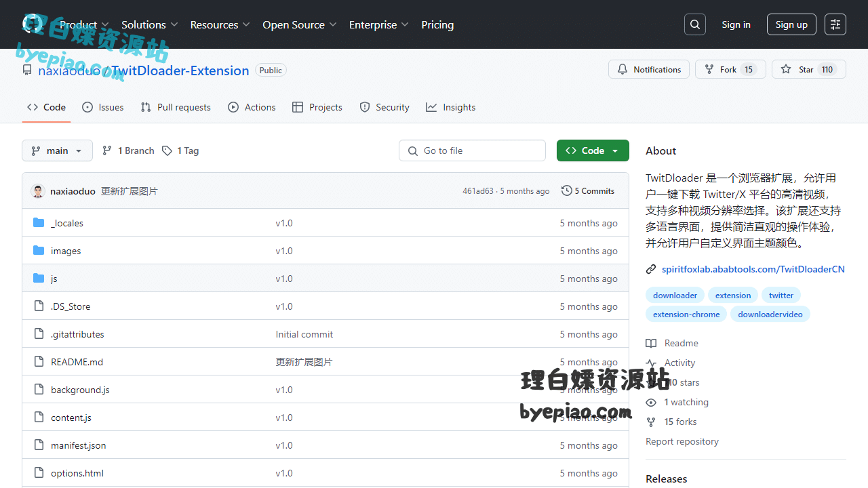The width and height of the screenshot is (868, 488).
Task: Click the Initial commit message
Action: click(304, 334)
